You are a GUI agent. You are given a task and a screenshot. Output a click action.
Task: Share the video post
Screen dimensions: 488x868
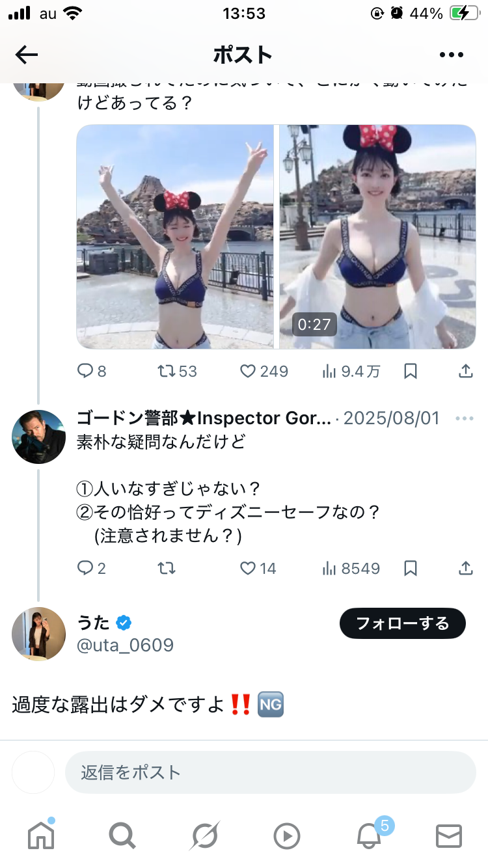(465, 371)
